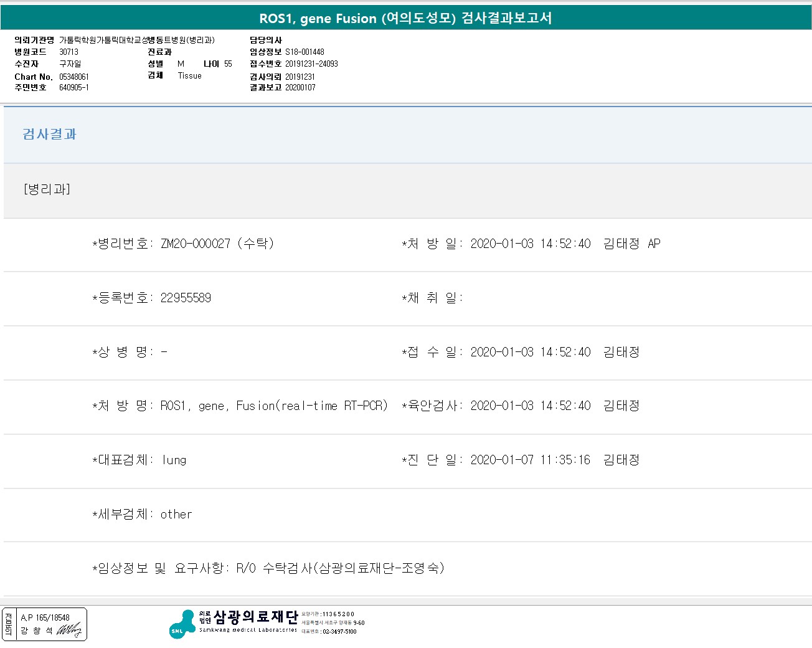Click institution number 11365200 in footer
The width and height of the screenshot is (812, 648).
pos(338,614)
